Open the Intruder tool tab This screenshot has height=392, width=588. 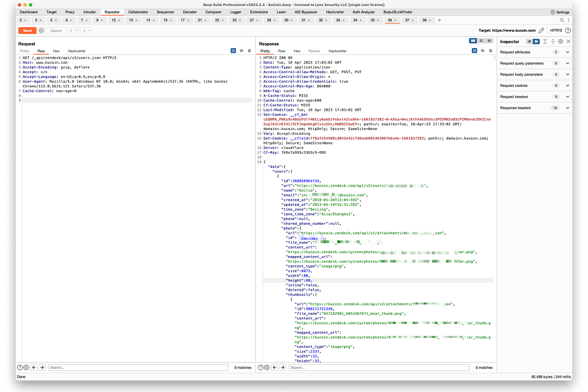click(90, 12)
